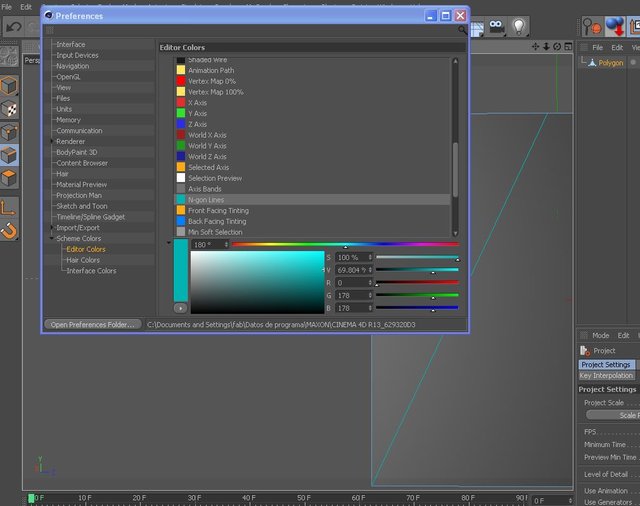This screenshot has width=640, height=506.
Task: Expand the Renderer tree node
Action: [52, 141]
